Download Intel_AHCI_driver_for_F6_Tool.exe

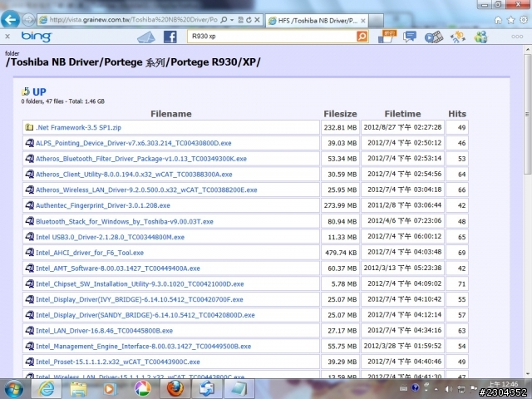pyautogui.click(x=90, y=253)
